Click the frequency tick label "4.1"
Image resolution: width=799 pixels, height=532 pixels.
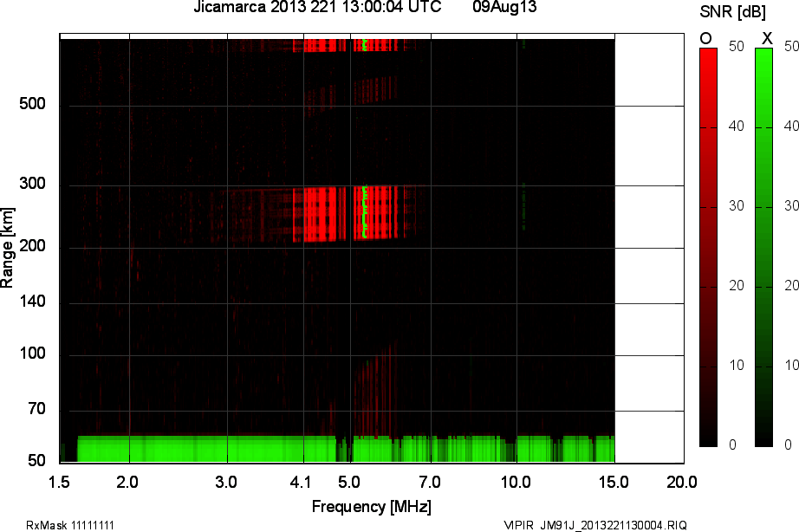(x=301, y=482)
